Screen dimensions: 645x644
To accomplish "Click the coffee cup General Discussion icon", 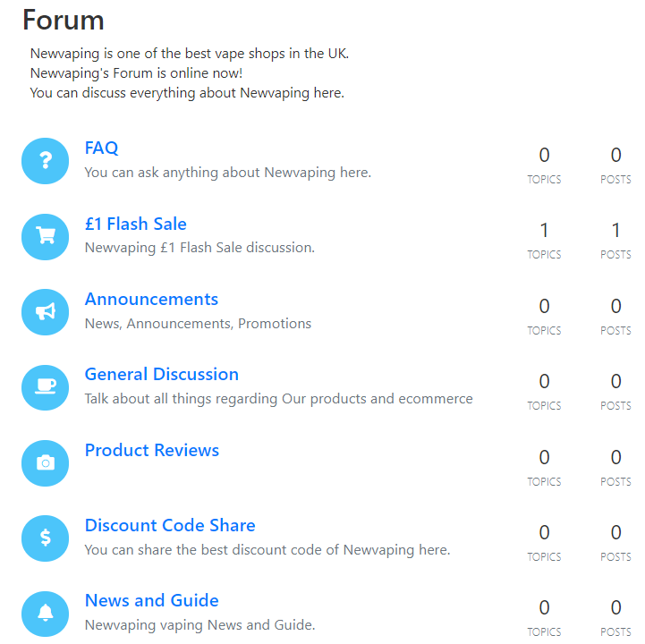I will (x=46, y=387).
